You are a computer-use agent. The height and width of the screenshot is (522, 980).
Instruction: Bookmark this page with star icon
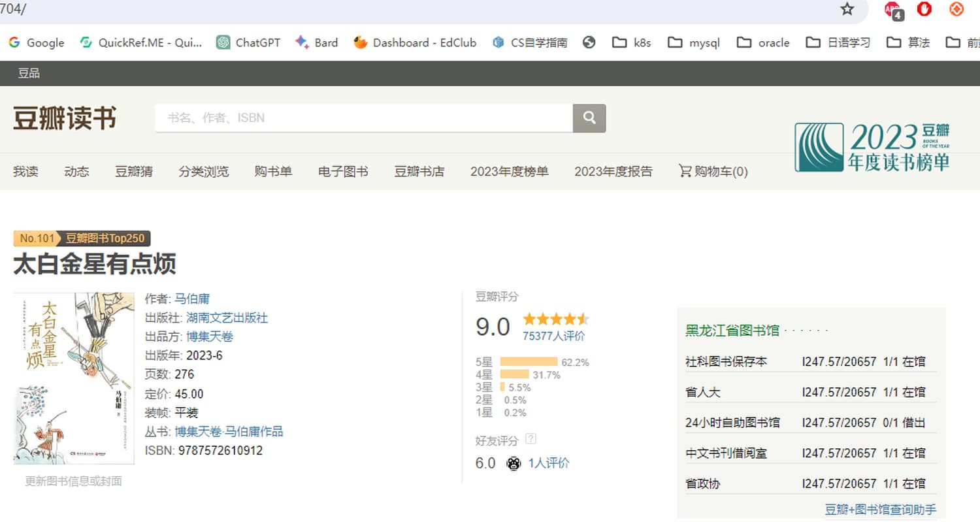click(847, 9)
